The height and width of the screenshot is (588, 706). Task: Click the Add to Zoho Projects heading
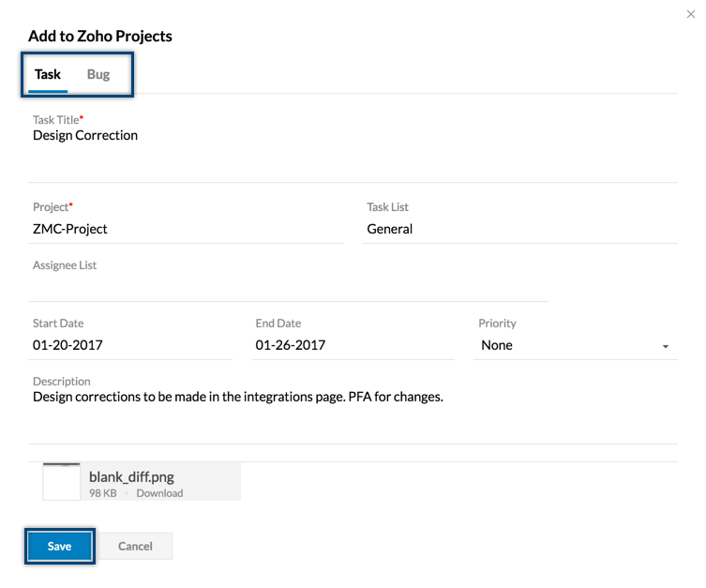pos(100,37)
